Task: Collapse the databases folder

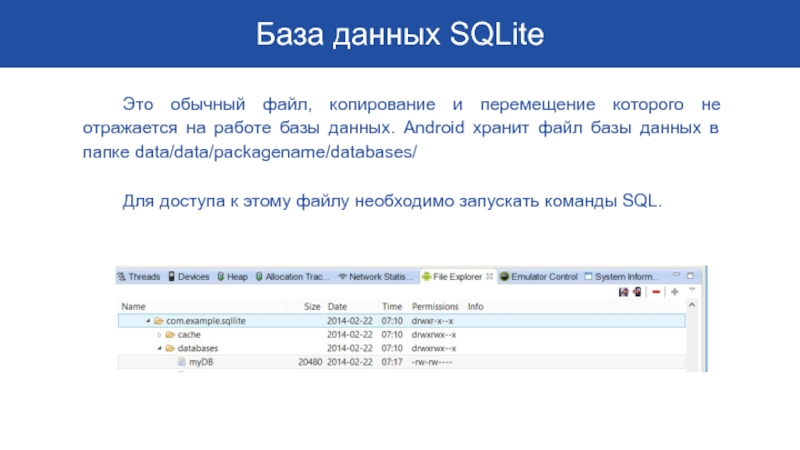Action: 159,348
